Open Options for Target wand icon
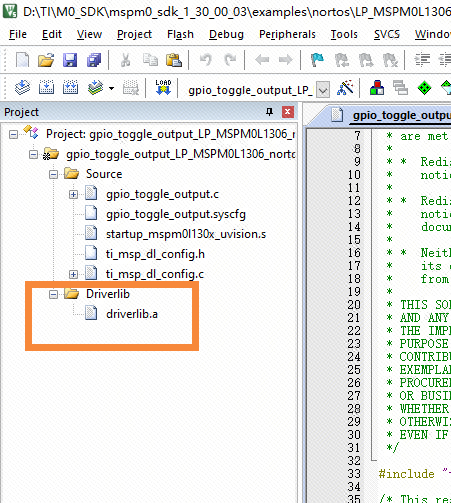451x503 pixels. 345,88
